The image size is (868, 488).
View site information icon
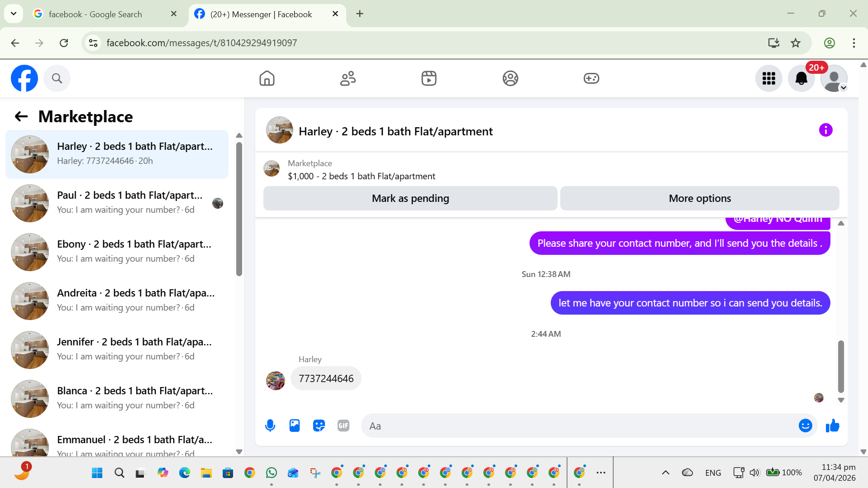tap(93, 43)
